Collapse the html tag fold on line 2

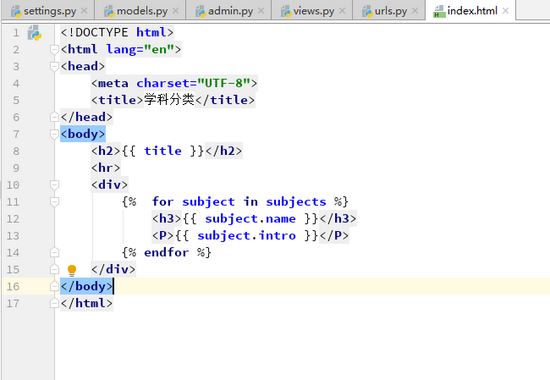coord(54,49)
